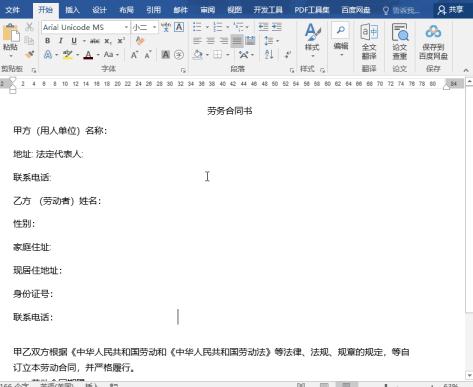
Task: Toggle strikethrough formatting
Action: pyautogui.click(x=95, y=41)
